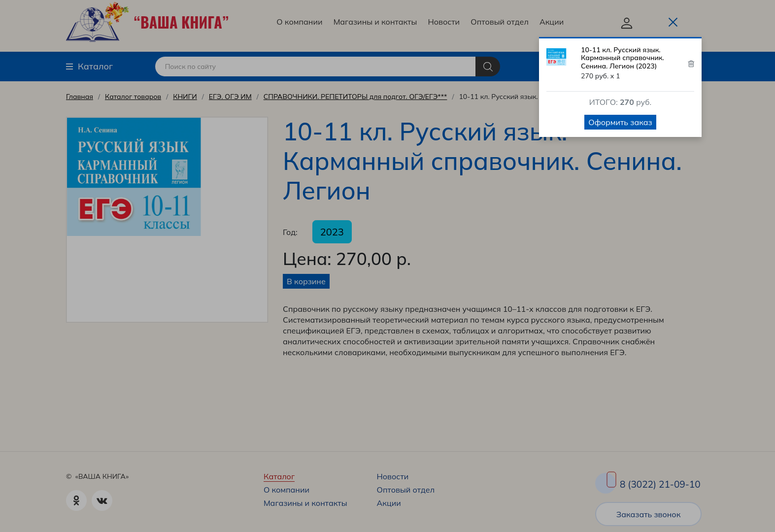
Task: Open Акции in top menu
Action: click(x=551, y=22)
